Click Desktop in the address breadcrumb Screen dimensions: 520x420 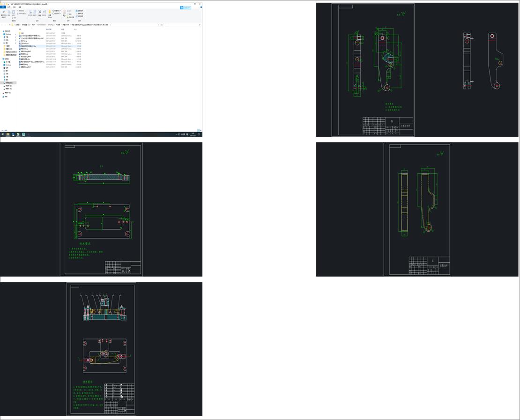51,25
